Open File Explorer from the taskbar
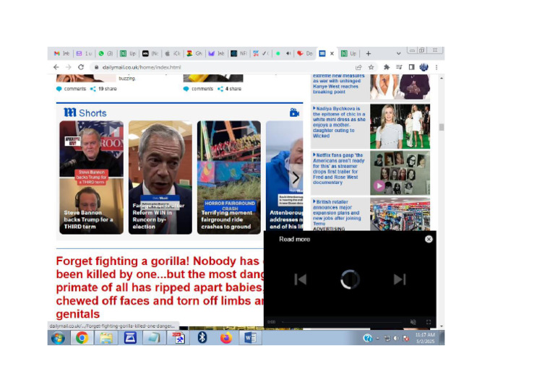The image size is (555, 392). click(106, 339)
